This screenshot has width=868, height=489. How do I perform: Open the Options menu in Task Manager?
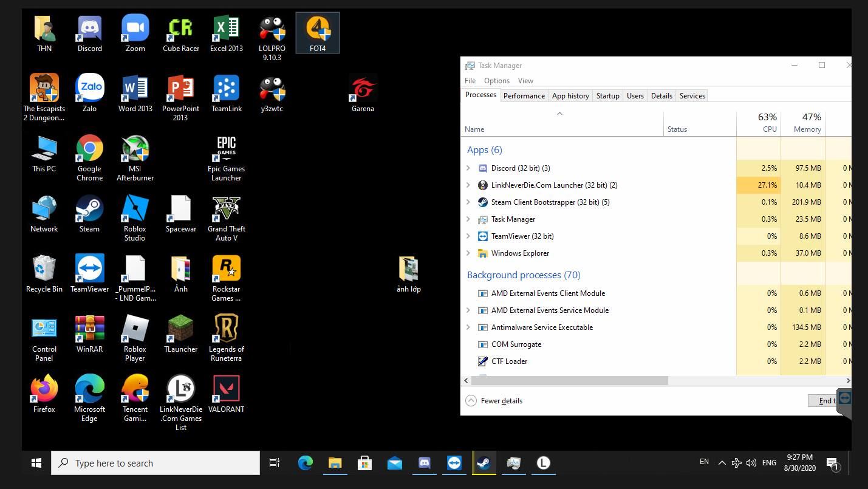click(496, 81)
